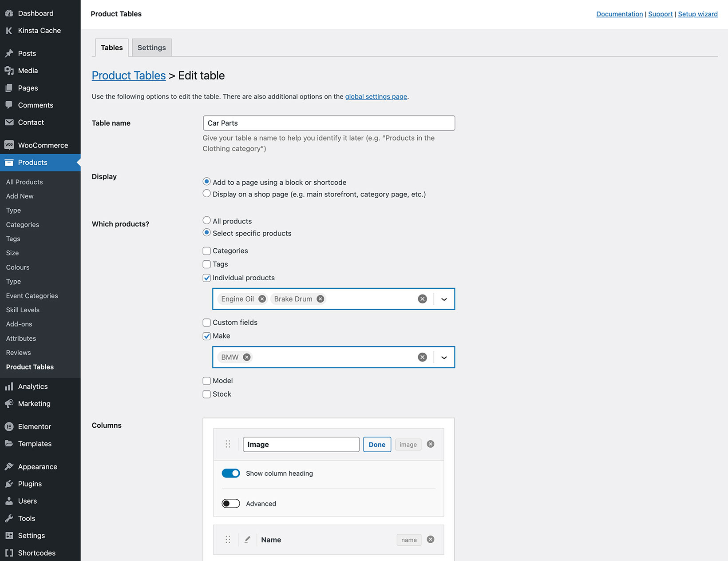Click the Table name input field
Image resolution: width=728 pixels, height=561 pixels.
(x=328, y=123)
